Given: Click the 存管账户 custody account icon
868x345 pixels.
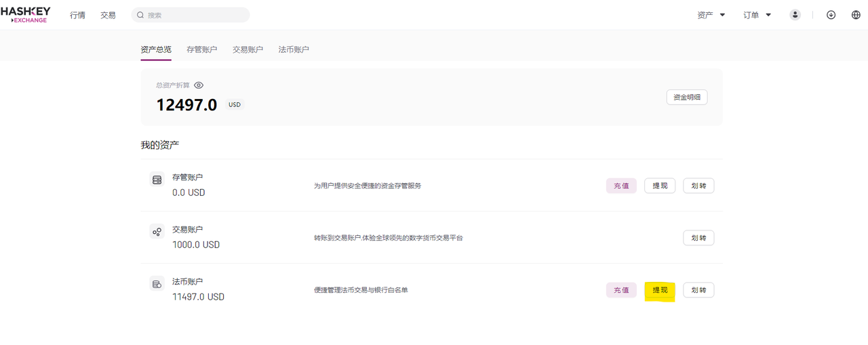Looking at the screenshot, I should point(157,180).
